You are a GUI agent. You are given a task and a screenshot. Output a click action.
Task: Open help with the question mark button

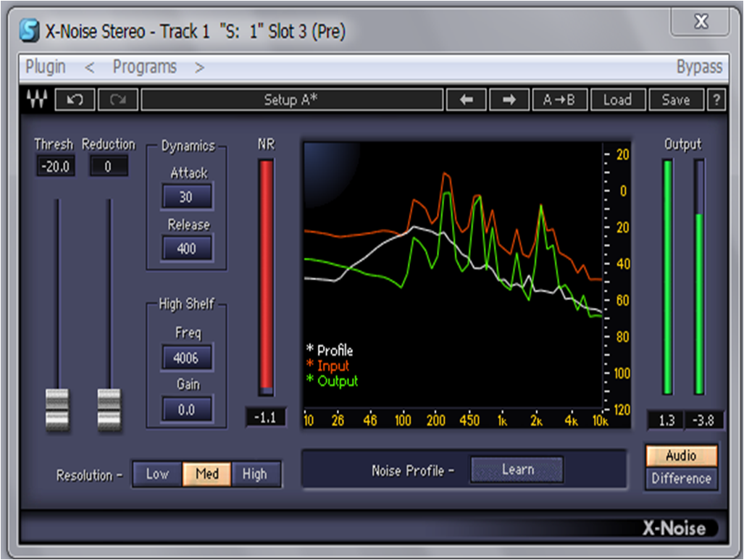pos(716,100)
